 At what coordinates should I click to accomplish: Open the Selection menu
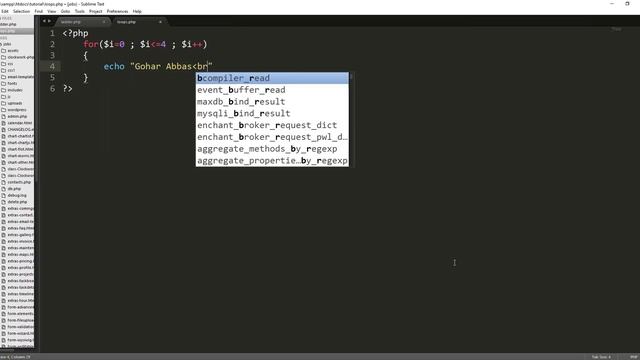point(21,11)
